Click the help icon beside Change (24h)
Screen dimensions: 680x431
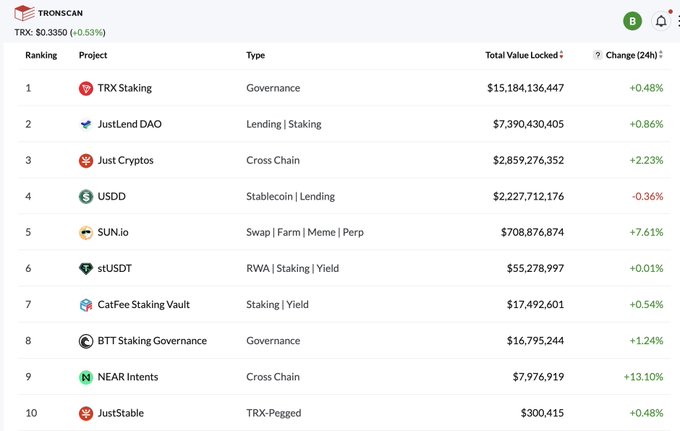(x=598, y=55)
